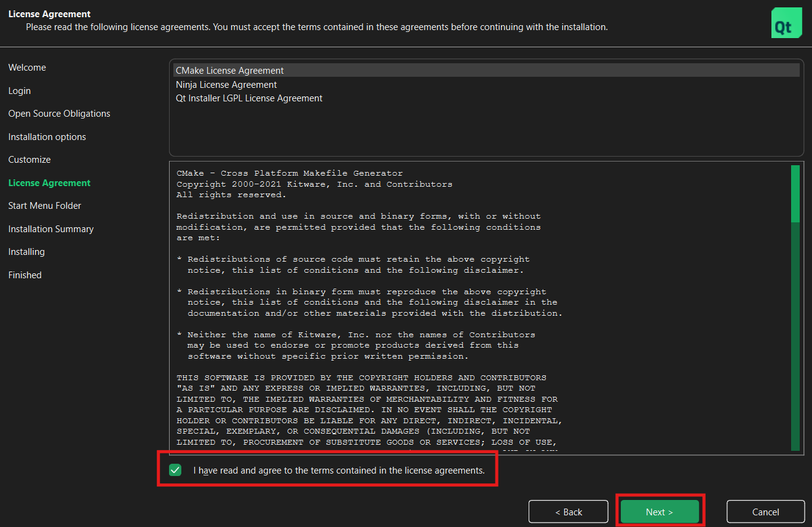Click the license text scrollbar track below handle

[x=795, y=336]
